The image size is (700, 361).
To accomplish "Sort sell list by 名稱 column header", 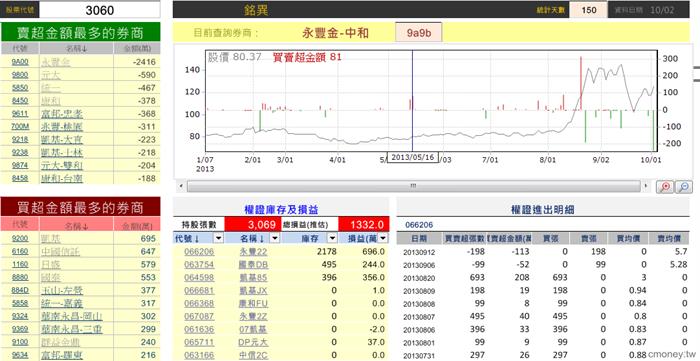I will [x=76, y=49].
